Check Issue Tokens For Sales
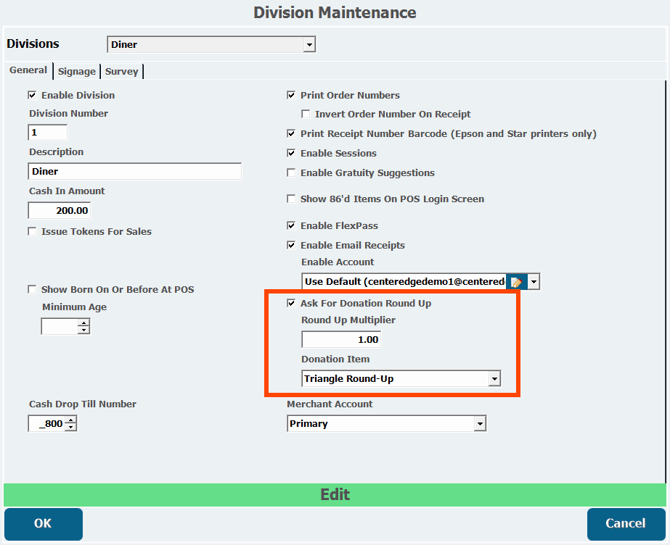The height and width of the screenshot is (545, 670). pos(33,231)
